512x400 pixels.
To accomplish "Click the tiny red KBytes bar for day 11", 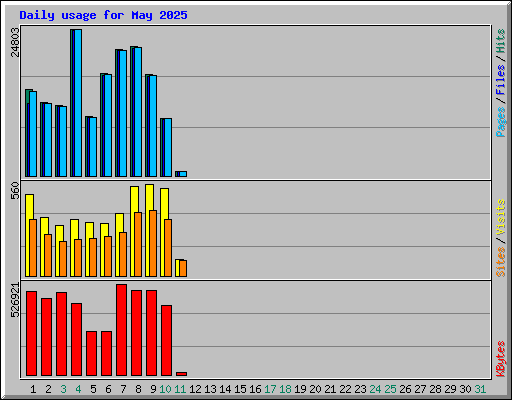I will [181, 374].
